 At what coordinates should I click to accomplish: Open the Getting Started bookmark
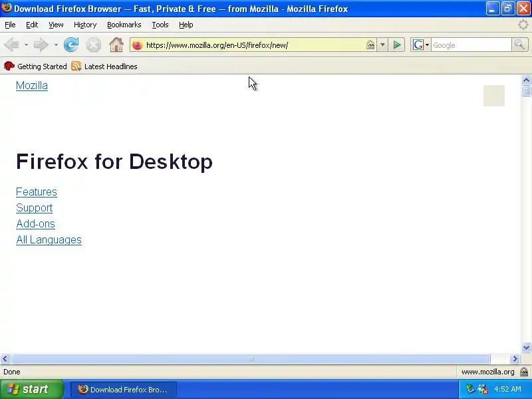35,66
